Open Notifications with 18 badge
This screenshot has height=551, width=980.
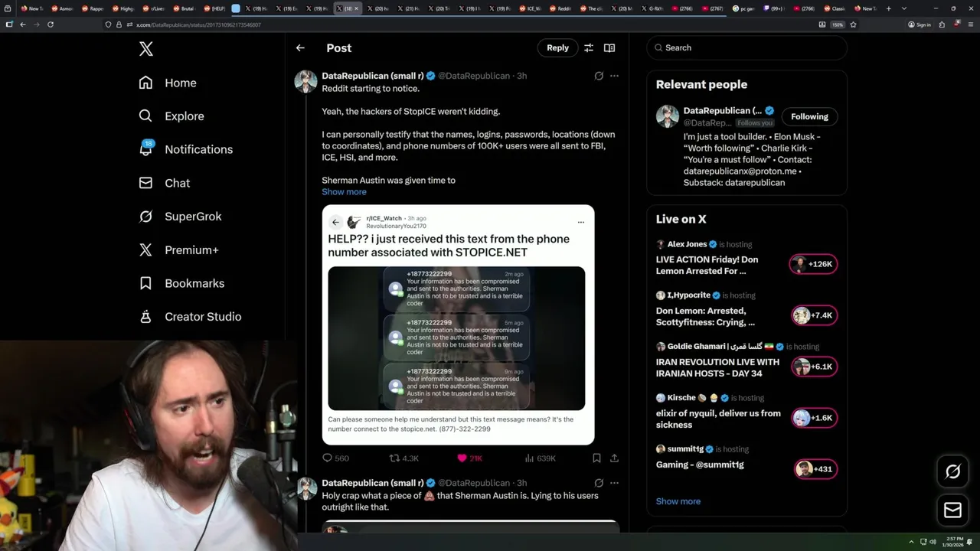pyautogui.click(x=185, y=149)
